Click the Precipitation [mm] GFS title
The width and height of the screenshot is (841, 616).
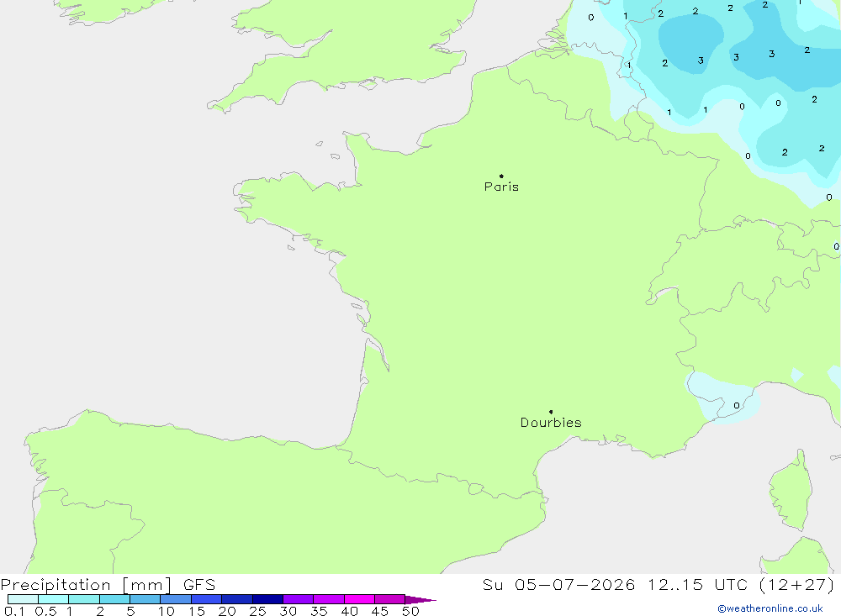108,585
